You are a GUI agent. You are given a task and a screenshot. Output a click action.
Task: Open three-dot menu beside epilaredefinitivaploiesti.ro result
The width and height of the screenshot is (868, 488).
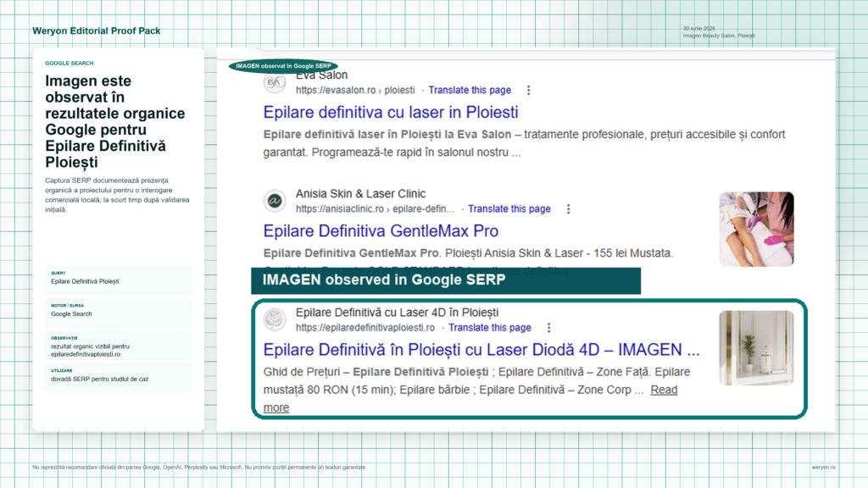(548, 328)
